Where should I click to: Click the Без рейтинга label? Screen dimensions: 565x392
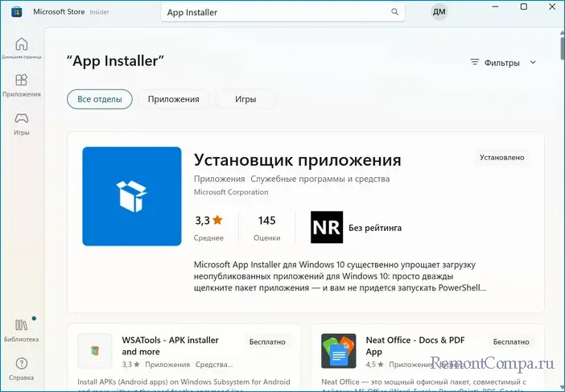(375, 228)
